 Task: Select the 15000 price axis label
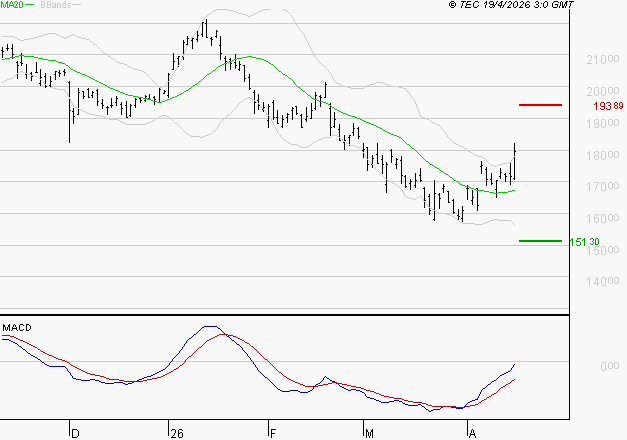pos(603,250)
